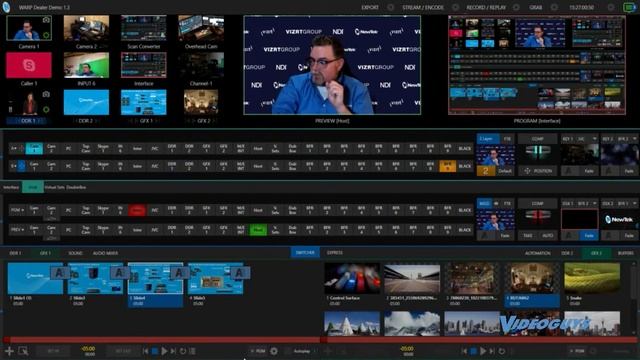Select the orange BFR 9 button on row B
This screenshot has height=360, width=640.
[x=447, y=166]
